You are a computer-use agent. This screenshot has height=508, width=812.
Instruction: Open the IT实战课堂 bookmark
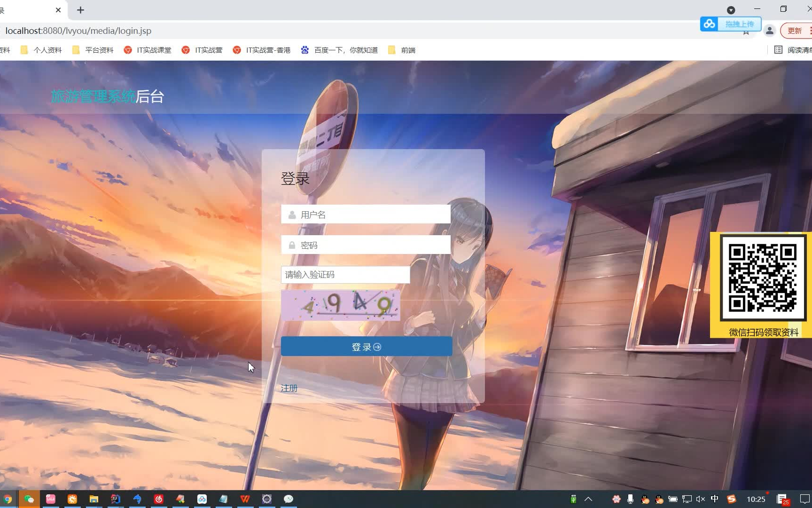[148, 50]
